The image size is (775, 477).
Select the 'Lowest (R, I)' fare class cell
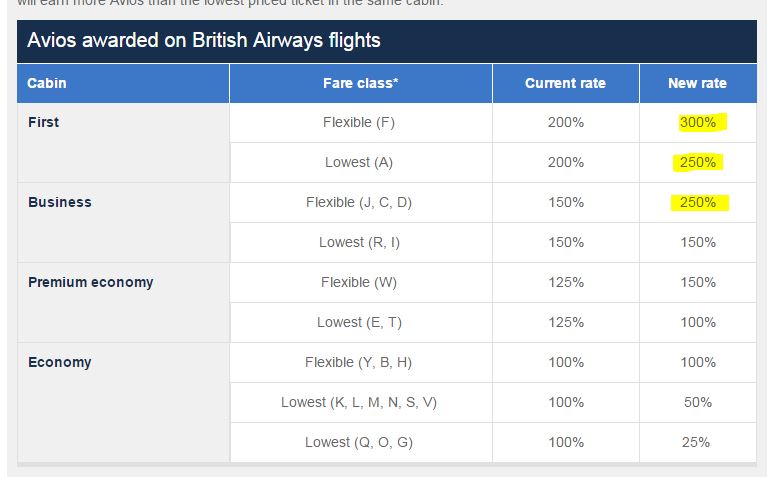click(359, 242)
